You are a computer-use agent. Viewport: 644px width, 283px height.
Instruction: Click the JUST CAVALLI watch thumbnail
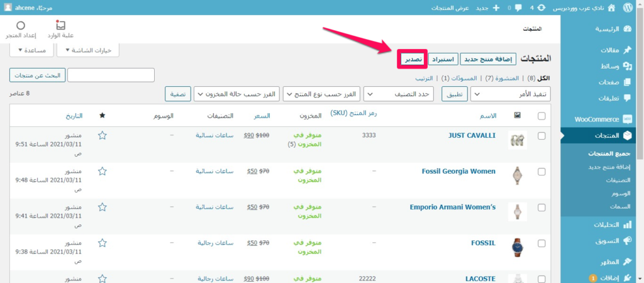coord(517,140)
